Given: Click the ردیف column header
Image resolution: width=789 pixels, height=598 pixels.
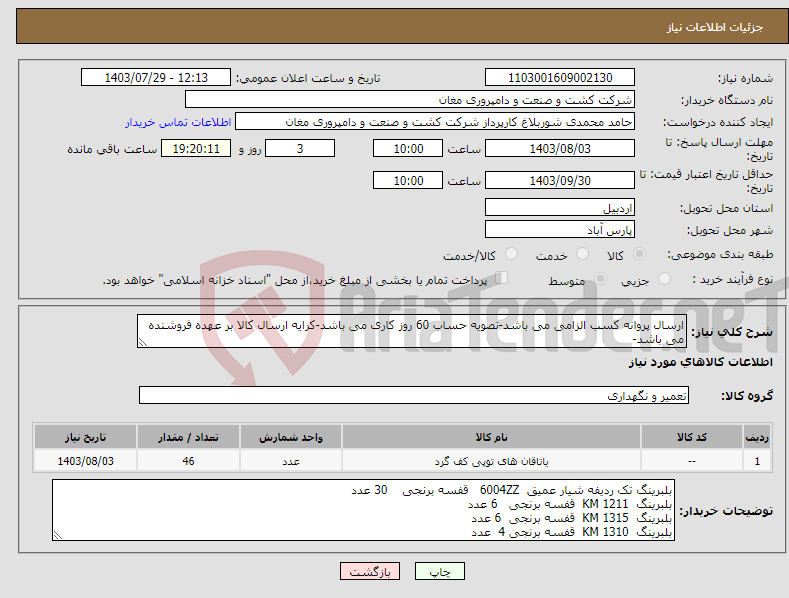Looking at the screenshot, I should (x=757, y=437).
